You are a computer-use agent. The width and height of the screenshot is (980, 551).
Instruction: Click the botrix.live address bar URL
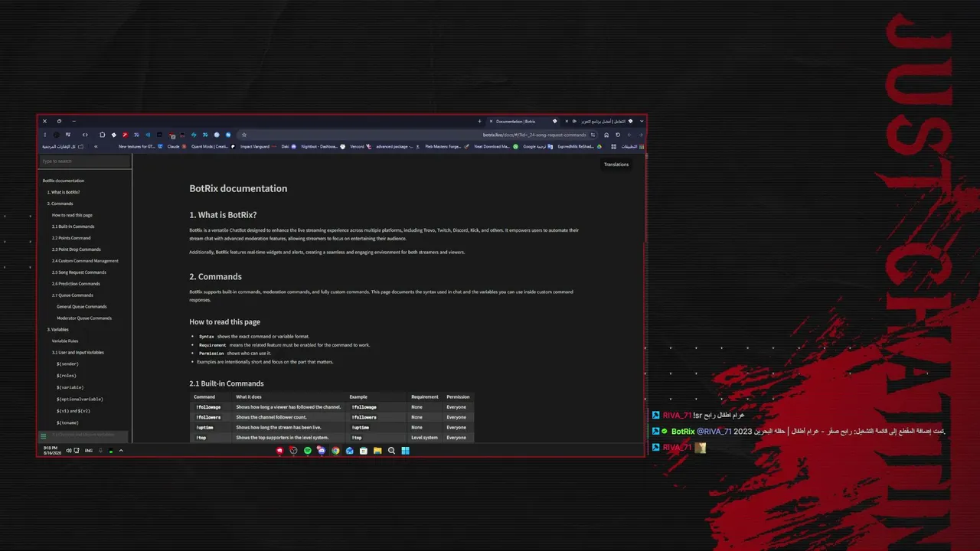click(534, 135)
